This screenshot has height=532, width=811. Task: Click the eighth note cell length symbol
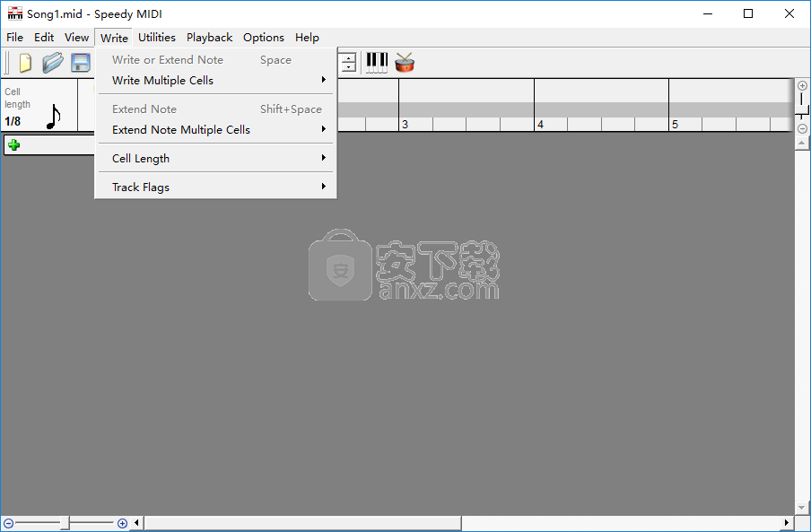pos(53,117)
